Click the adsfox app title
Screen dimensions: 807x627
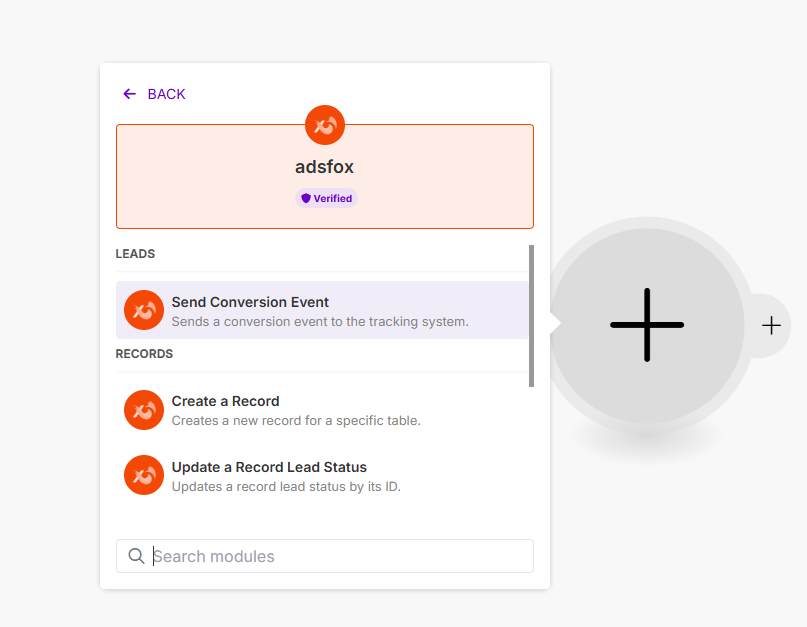(x=324, y=167)
